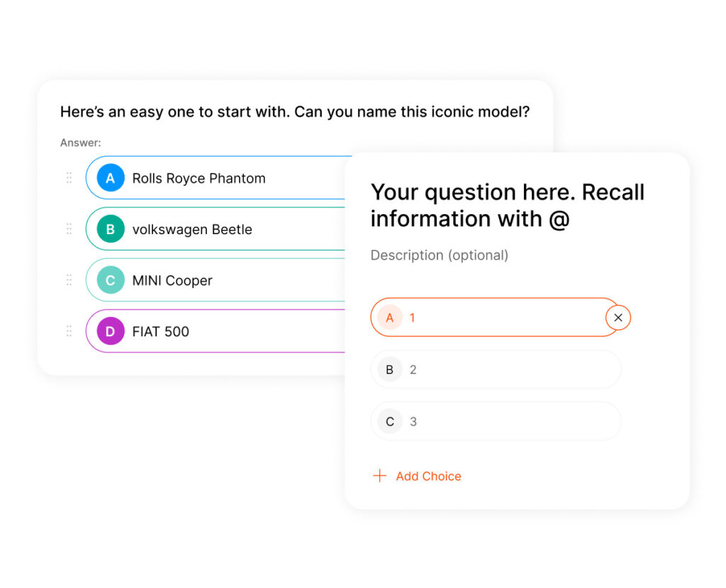The width and height of the screenshot is (726, 588).
Task: Select the purple D badge beside FIAT 500
Action: (109, 331)
